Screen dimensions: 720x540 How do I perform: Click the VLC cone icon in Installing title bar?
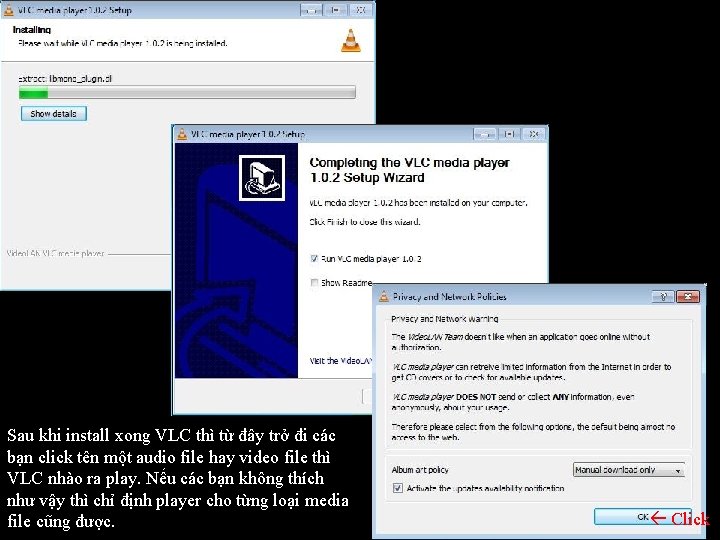[8, 10]
